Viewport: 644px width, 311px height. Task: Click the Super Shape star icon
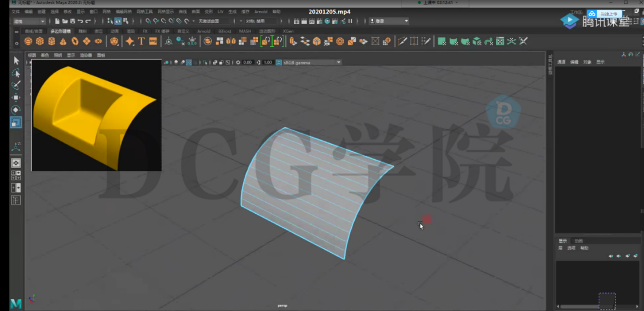point(130,41)
